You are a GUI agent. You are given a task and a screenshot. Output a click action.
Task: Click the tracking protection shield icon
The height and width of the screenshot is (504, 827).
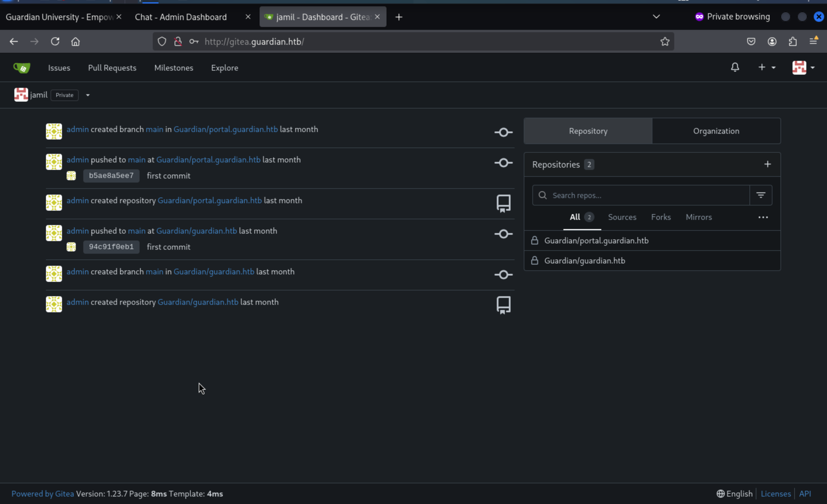coord(162,42)
